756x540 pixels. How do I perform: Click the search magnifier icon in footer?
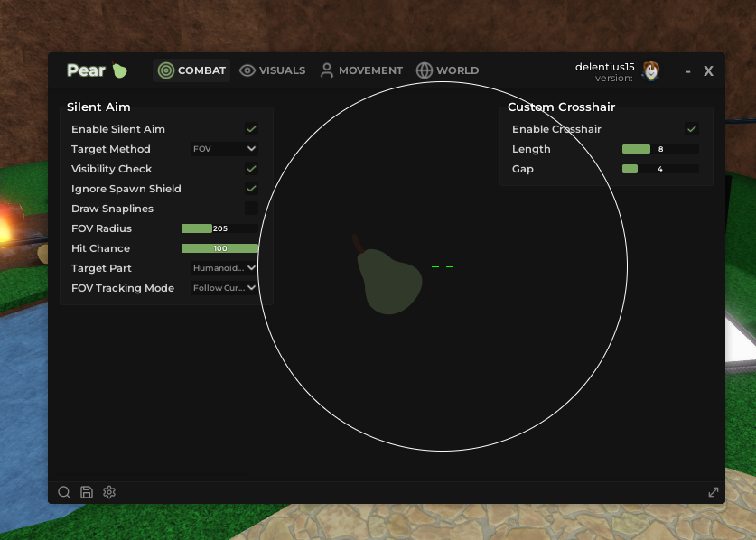64,492
